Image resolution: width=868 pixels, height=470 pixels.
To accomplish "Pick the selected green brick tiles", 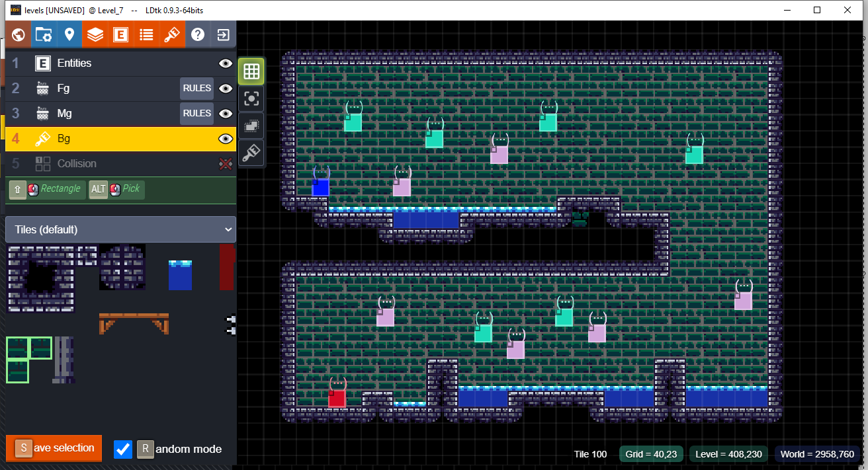I will point(29,360).
